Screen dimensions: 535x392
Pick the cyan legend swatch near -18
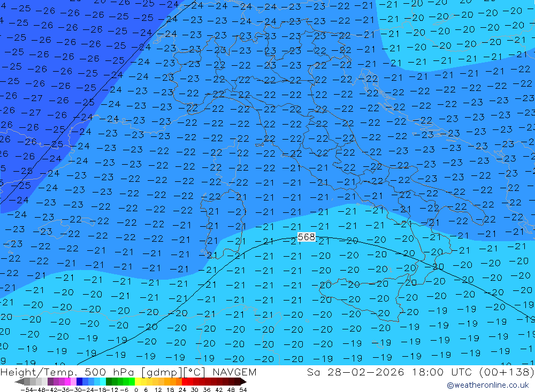[x=103, y=381]
